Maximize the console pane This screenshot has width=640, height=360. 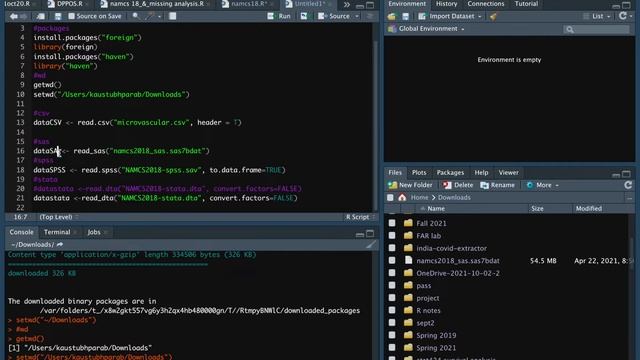[370, 233]
